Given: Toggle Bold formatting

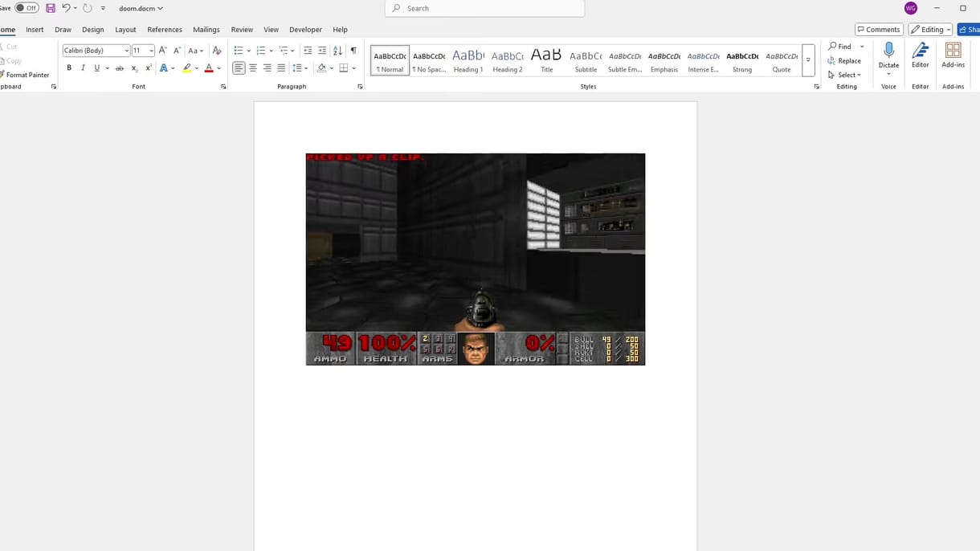Looking at the screenshot, I should tap(69, 68).
